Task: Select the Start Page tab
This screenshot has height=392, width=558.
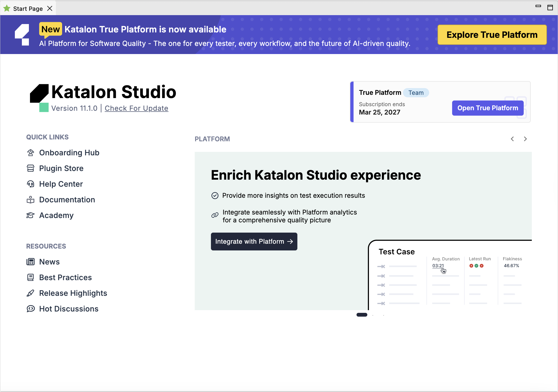Action: [x=28, y=9]
